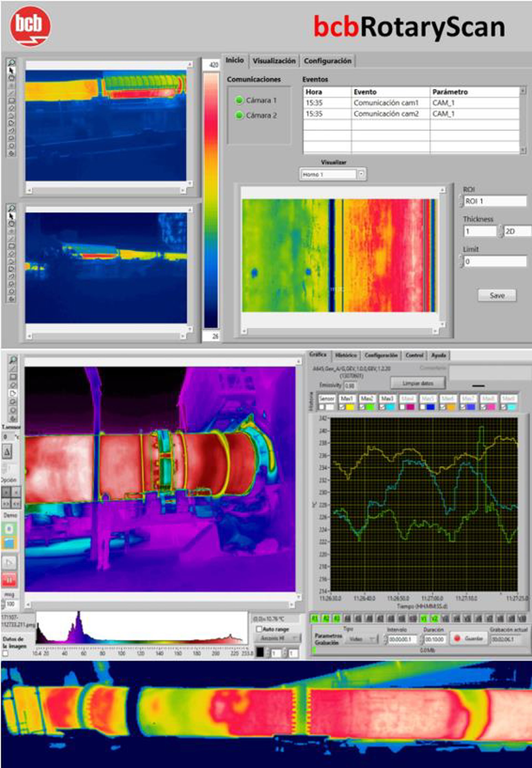Toggle the Sensor curve checkbox
This screenshot has width=532, height=768.
[x=322, y=407]
